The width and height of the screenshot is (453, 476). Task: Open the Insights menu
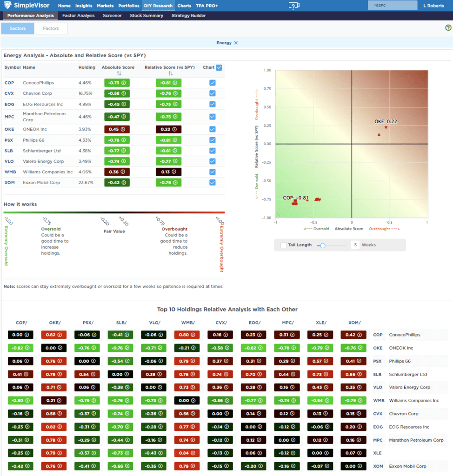pyautogui.click(x=84, y=6)
